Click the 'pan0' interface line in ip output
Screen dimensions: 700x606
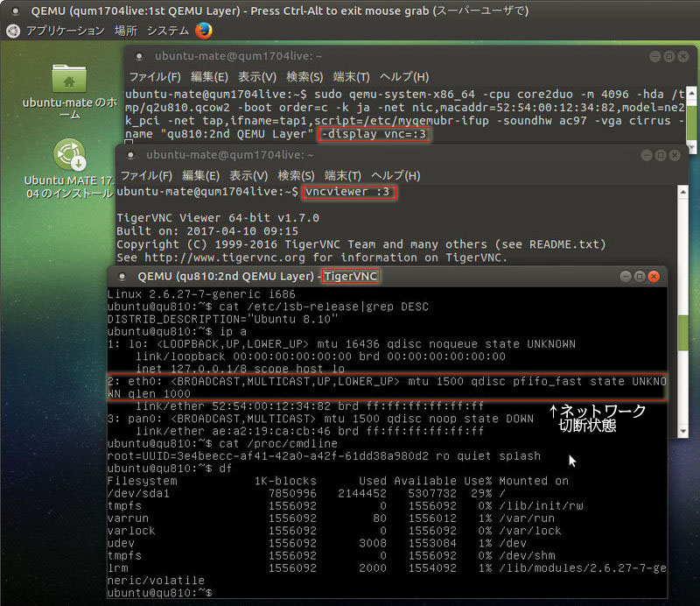(x=320, y=419)
